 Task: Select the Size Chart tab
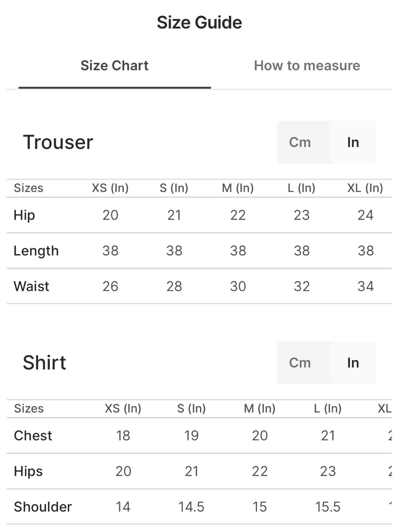pos(114,66)
